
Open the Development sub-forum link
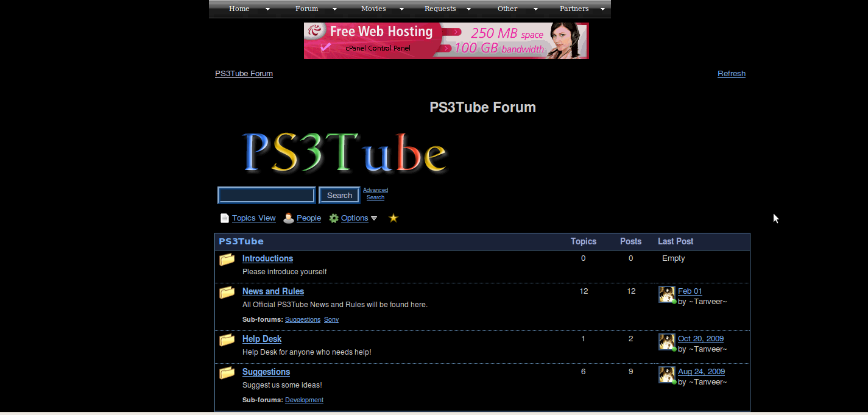(304, 400)
